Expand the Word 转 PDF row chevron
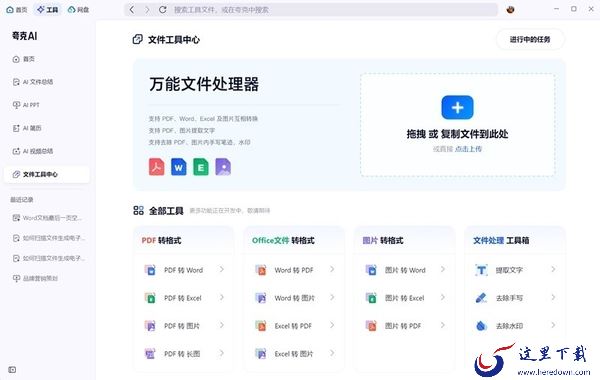 point(332,270)
